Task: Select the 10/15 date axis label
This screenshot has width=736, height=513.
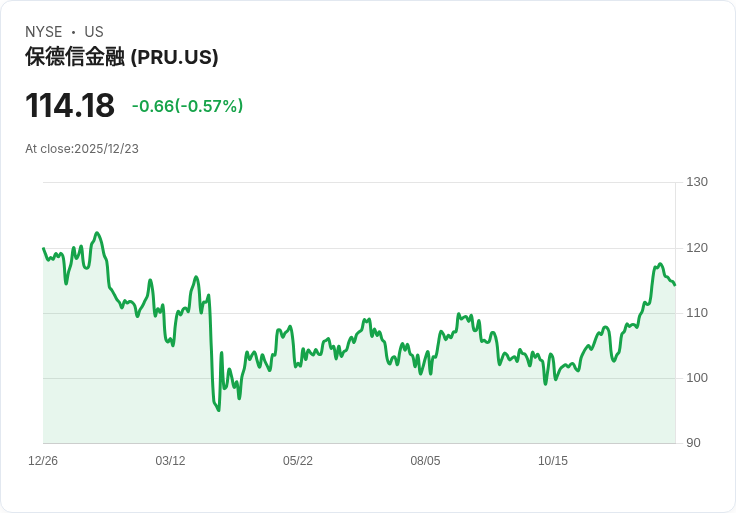Action: (552, 460)
